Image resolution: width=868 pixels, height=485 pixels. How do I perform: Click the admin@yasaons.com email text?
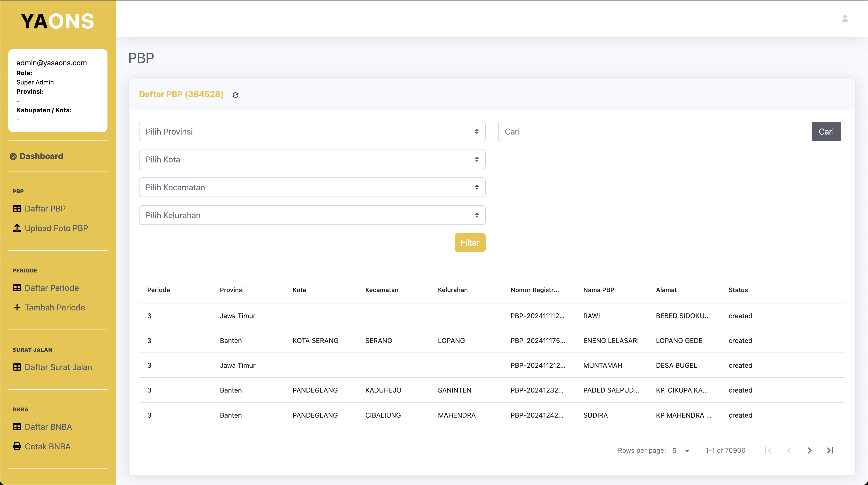(52, 63)
